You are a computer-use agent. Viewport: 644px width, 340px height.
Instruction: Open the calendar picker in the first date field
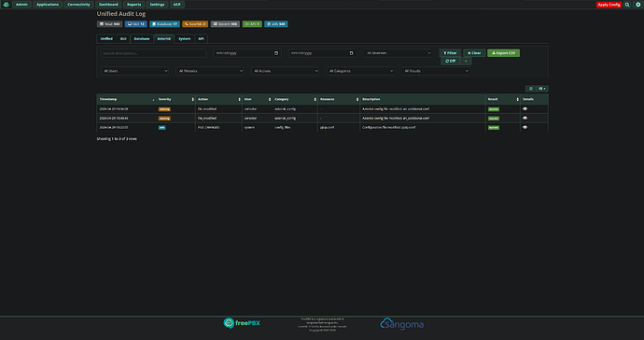click(276, 53)
